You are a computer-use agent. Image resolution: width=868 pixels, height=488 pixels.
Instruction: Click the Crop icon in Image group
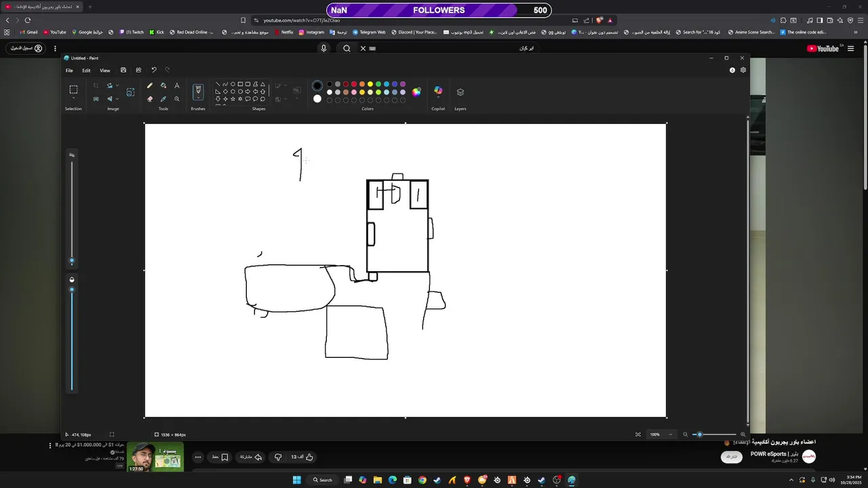tap(96, 86)
